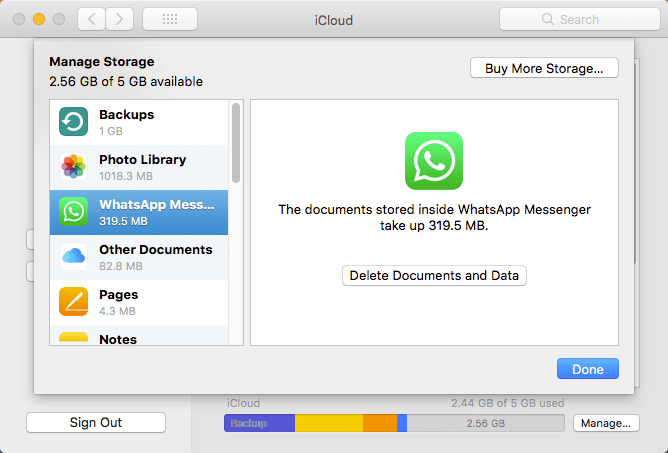Click Delete Documents and Data
The image size is (668, 453).
click(434, 276)
